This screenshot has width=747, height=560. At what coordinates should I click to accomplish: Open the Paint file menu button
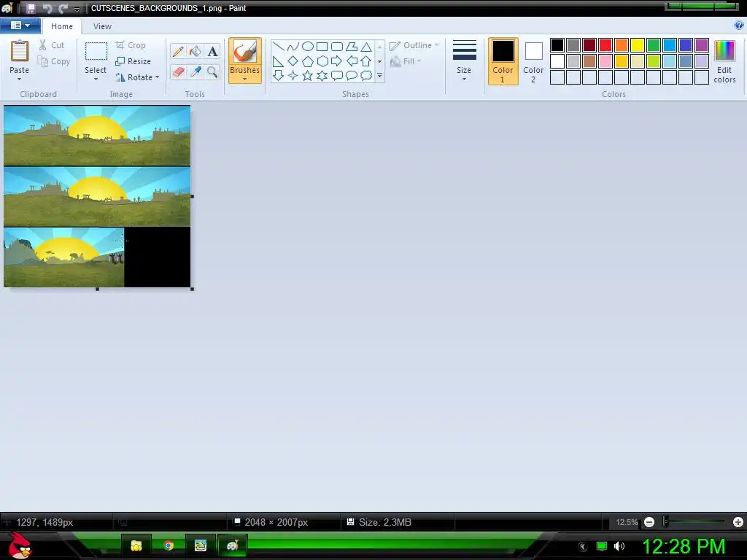pos(20,26)
